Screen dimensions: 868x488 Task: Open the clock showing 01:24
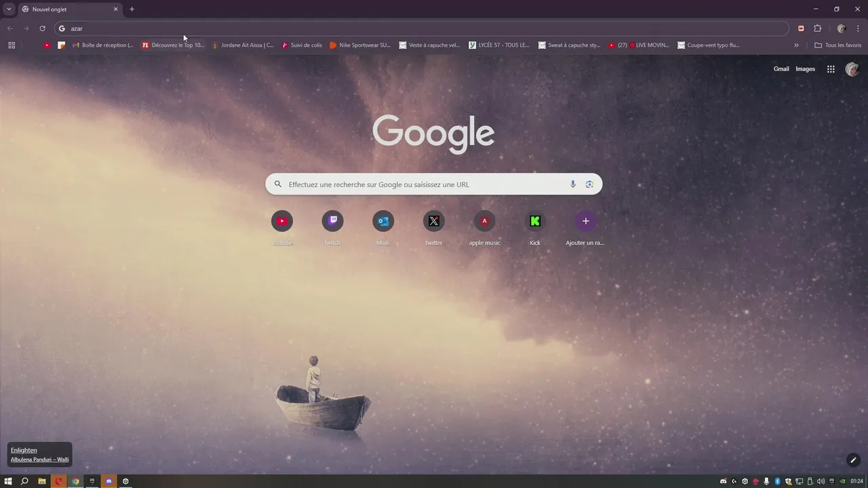(857, 481)
